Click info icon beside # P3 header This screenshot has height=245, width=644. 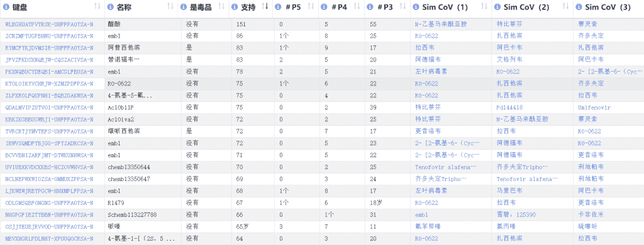click(370, 7)
